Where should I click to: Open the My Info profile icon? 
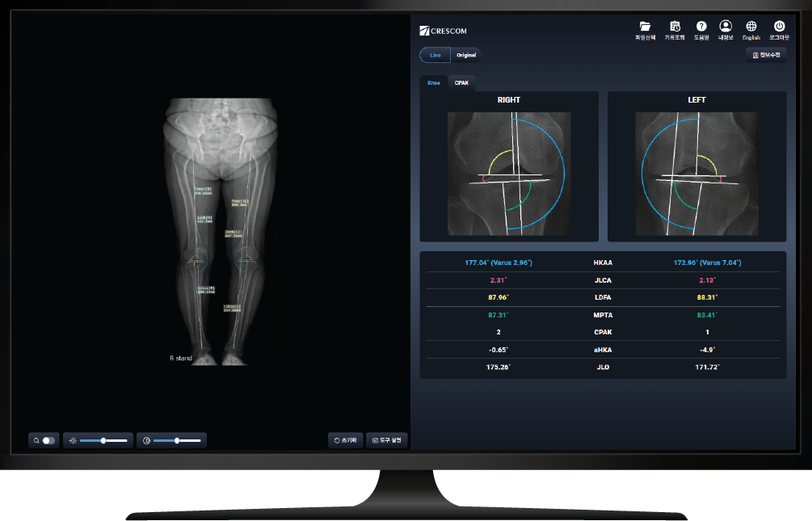725,27
